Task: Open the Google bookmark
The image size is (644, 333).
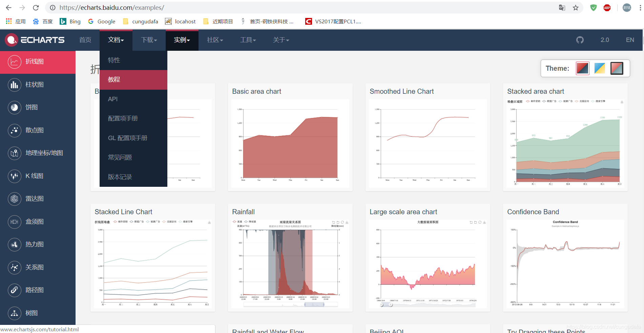Action: click(102, 21)
